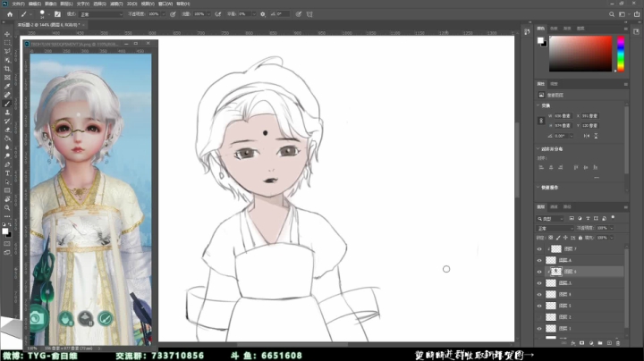Open the 文件(F) menu
The image size is (644, 361).
[18, 4]
